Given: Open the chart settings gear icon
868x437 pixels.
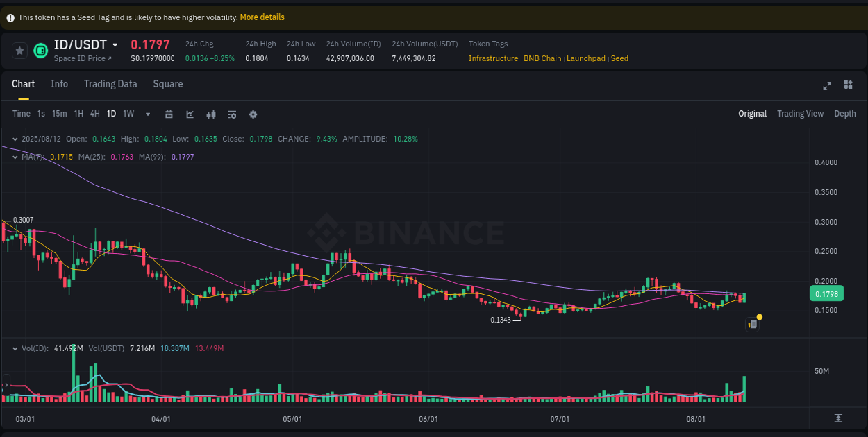Looking at the screenshot, I should (253, 114).
